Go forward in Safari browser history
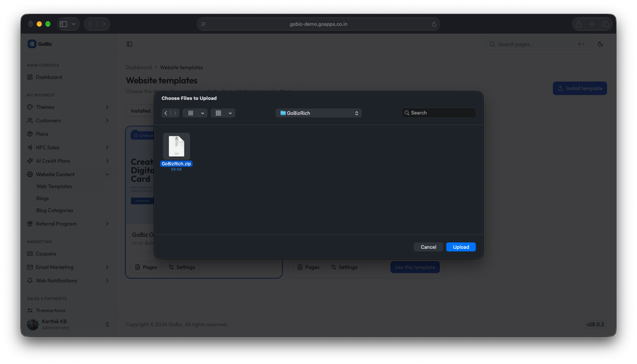637x364 pixels. [x=104, y=24]
